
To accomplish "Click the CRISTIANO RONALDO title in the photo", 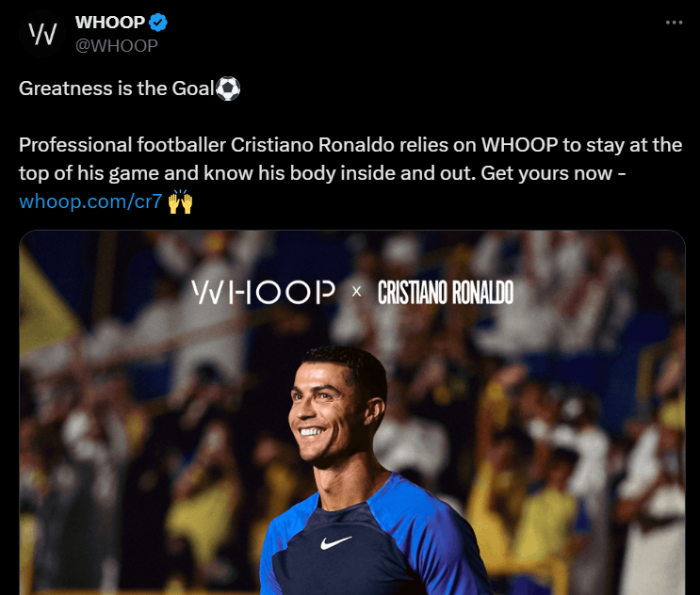I will pos(445,293).
